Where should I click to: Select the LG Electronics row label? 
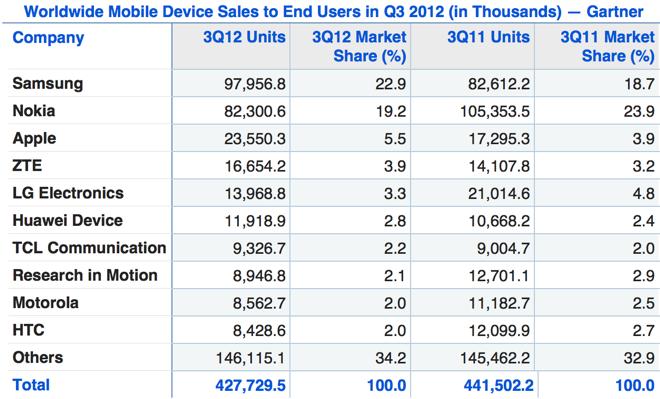(68, 193)
